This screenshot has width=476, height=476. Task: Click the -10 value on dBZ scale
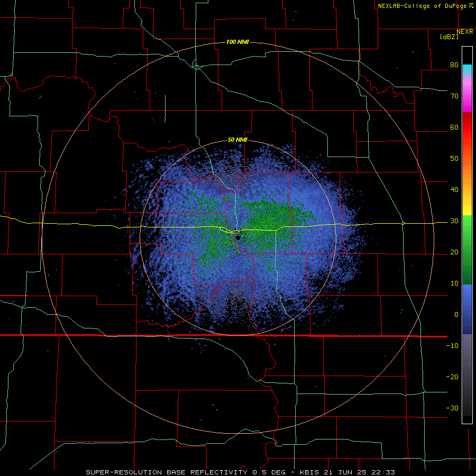(452, 346)
